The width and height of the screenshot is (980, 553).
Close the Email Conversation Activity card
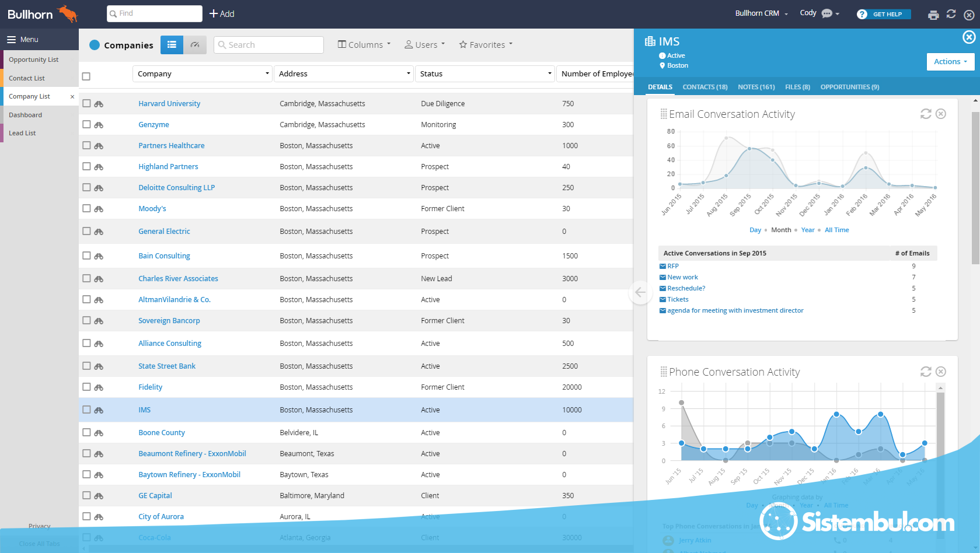[x=941, y=114]
